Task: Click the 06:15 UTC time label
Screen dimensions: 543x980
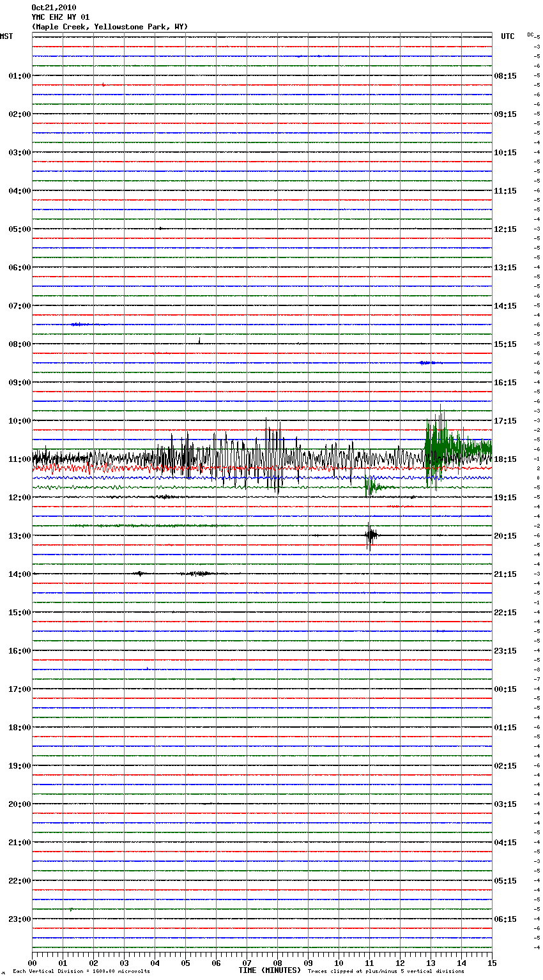Action: pyautogui.click(x=505, y=919)
